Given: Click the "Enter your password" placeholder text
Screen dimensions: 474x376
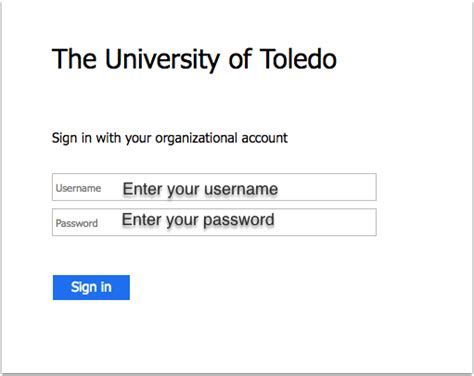Looking at the screenshot, I should coord(198,220).
